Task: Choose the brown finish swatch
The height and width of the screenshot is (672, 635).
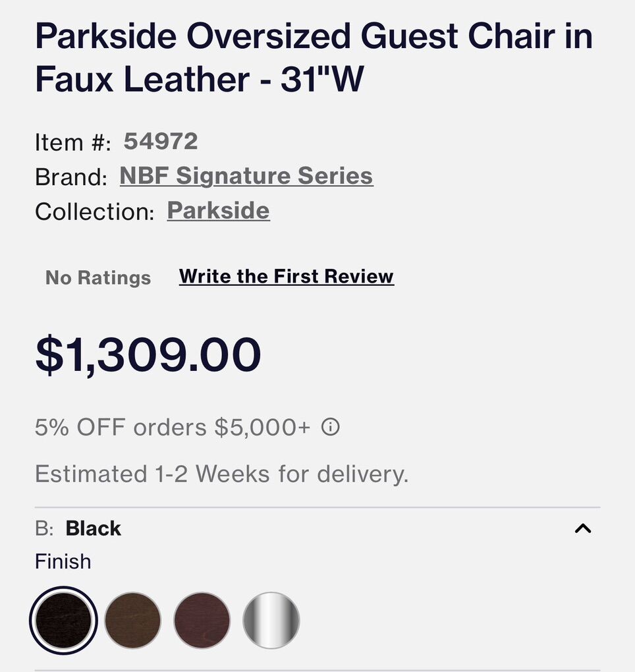Action: pyautogui.click(x=132, y=620)
